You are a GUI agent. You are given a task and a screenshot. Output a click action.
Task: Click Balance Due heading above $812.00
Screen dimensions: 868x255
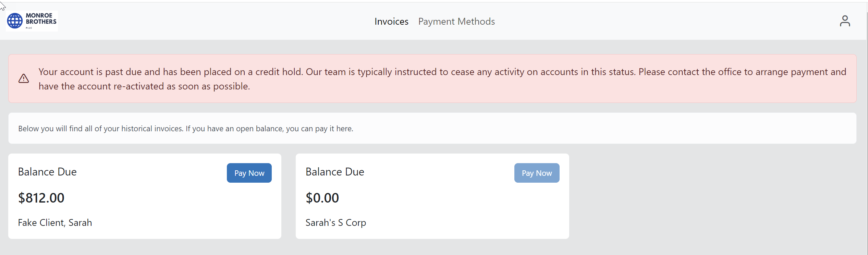tap(47, 172)
